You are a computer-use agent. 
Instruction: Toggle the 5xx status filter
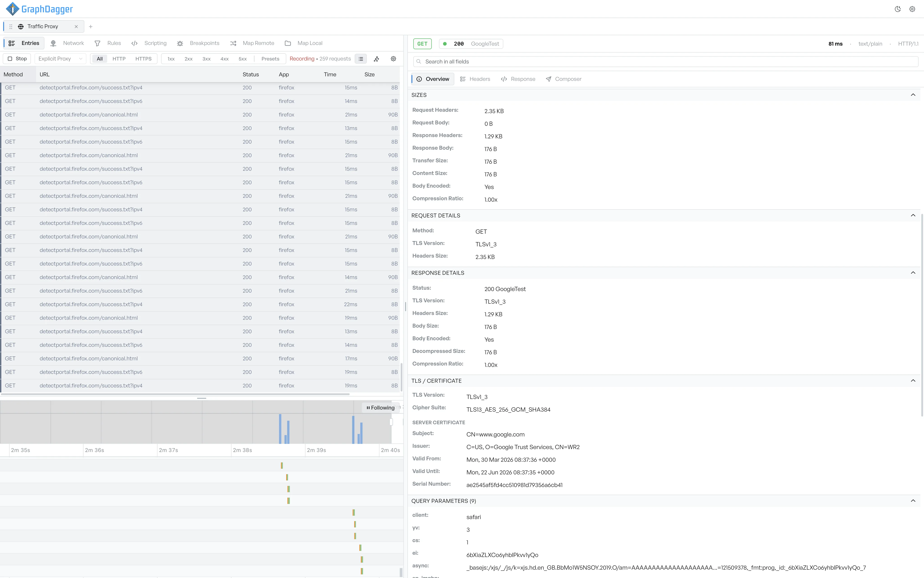click(243, 58)
